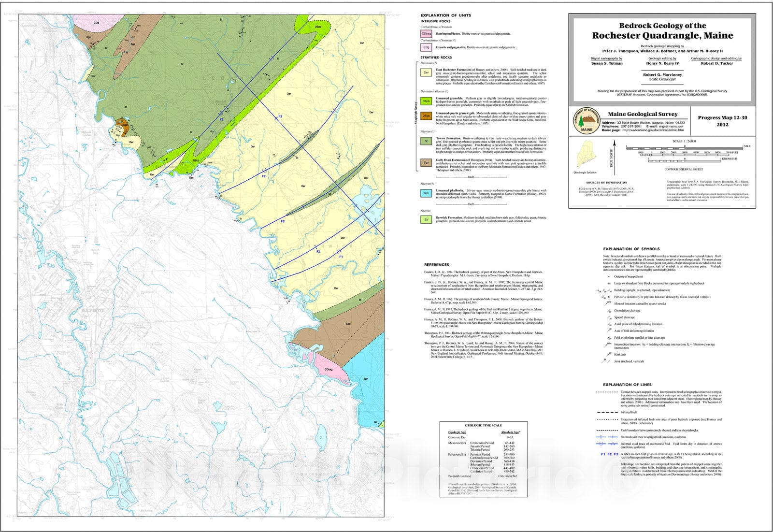Viewport: 773px width, 532px height.
Task: Select the light green Sb legend swatch
Action: coord(426,220)
